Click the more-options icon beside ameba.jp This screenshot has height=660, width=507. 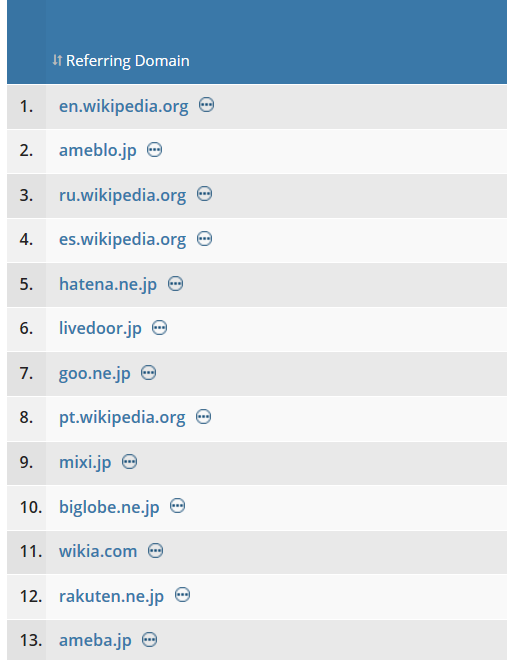click(x=150, y=640)
